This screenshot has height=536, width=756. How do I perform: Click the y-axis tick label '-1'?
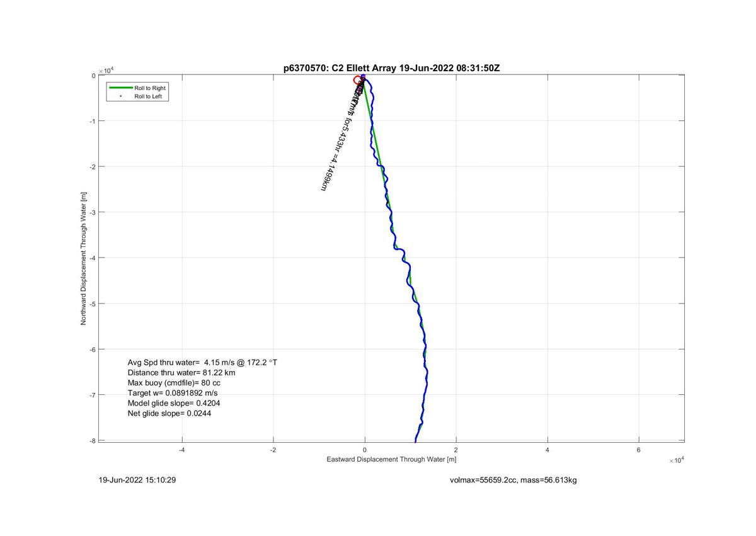92,121
